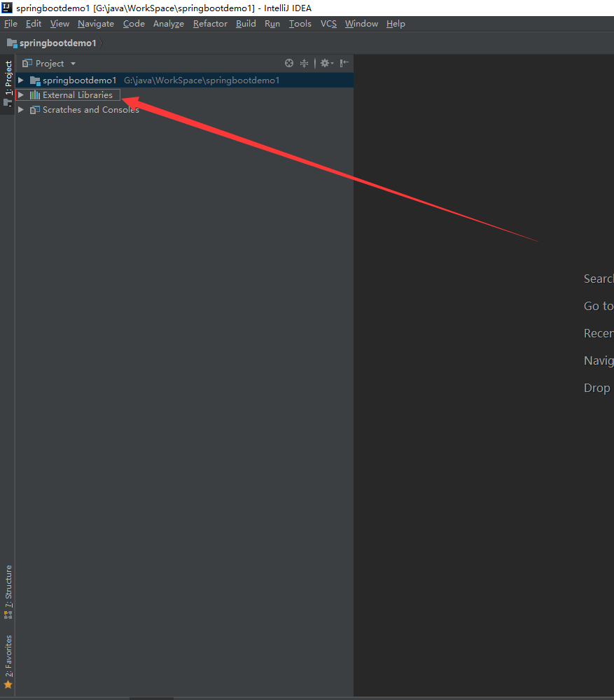
Task: Toggle the 2: Favorites side tab
Action: tap(8, 661)
